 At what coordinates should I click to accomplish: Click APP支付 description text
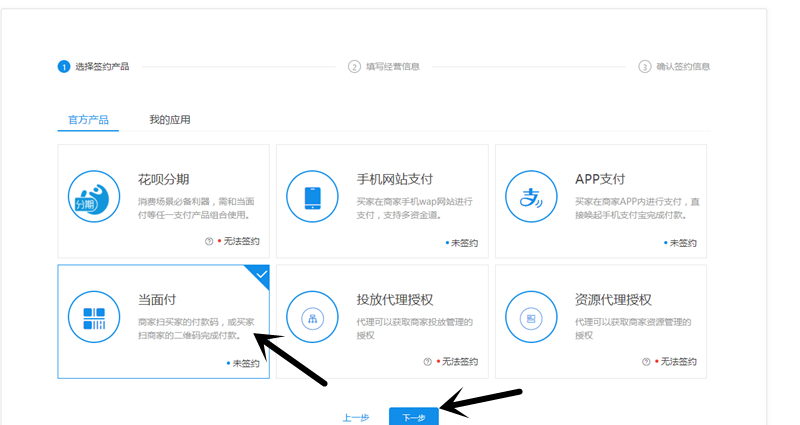[x=637, y=208]
